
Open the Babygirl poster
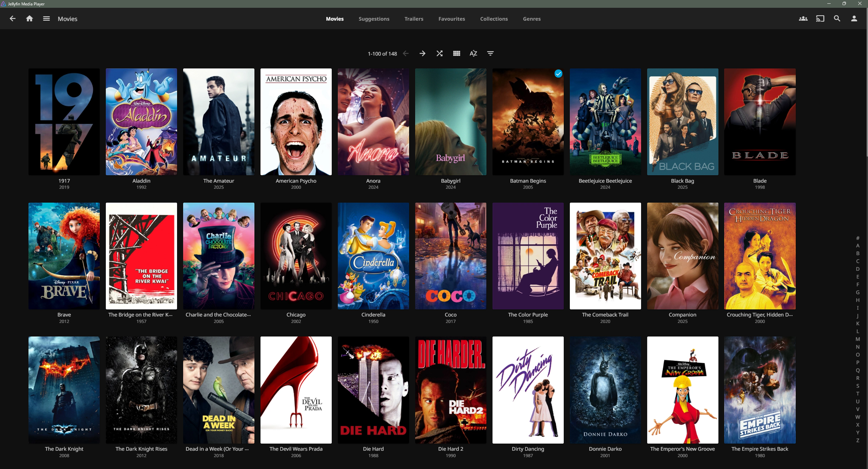point(451,122)
